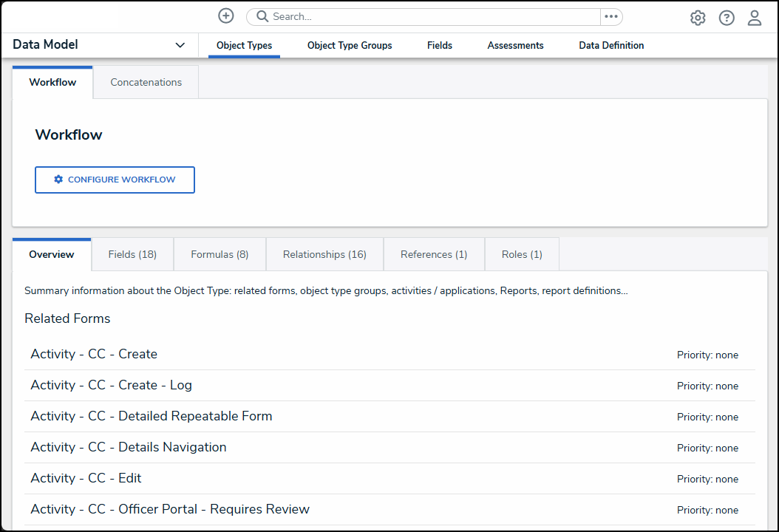Open the Fields (18) tab
This screenshot has height=532, width=779.
pos(132,254)
